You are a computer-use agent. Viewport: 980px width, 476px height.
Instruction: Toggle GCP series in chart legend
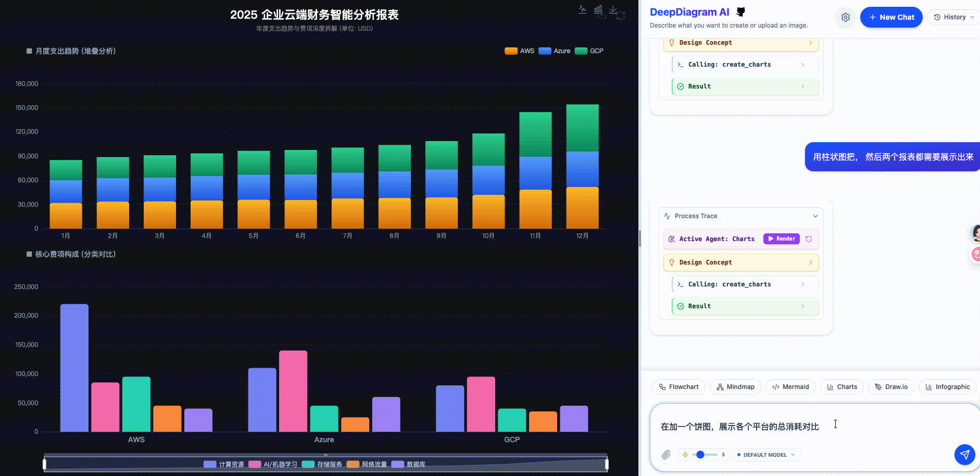[x=589, y=51]
